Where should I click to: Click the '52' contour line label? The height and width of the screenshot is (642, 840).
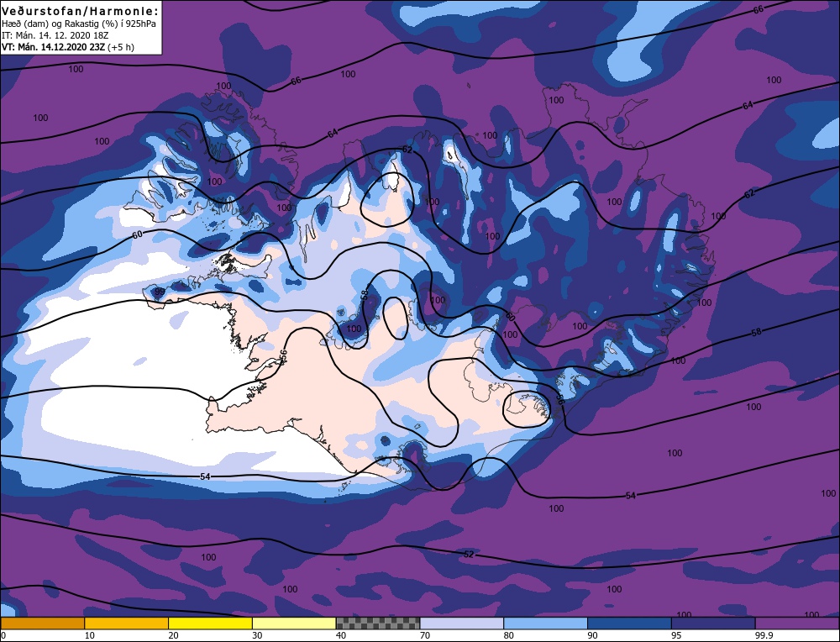click(469, 554)
